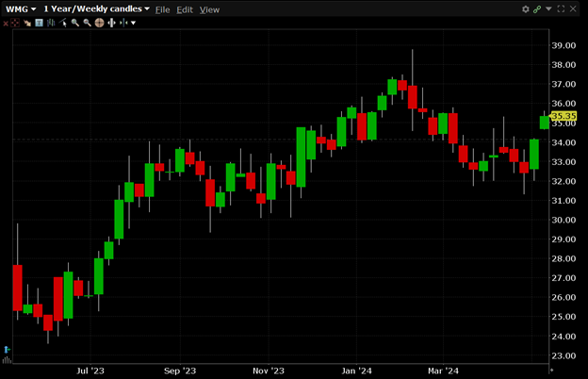Select the trendline drawing tool
Image resolution: width=588 pixels, height=379 pixels.
[x=63, y=24]
